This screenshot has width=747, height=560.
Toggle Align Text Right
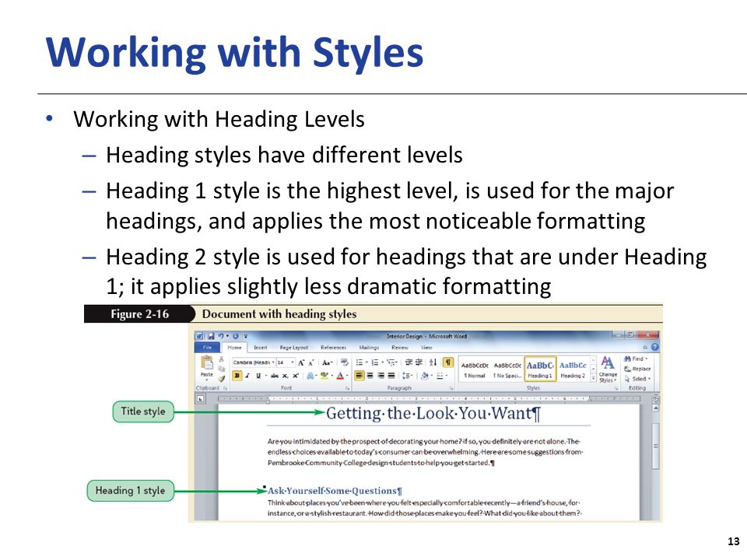tap(381, 376)
